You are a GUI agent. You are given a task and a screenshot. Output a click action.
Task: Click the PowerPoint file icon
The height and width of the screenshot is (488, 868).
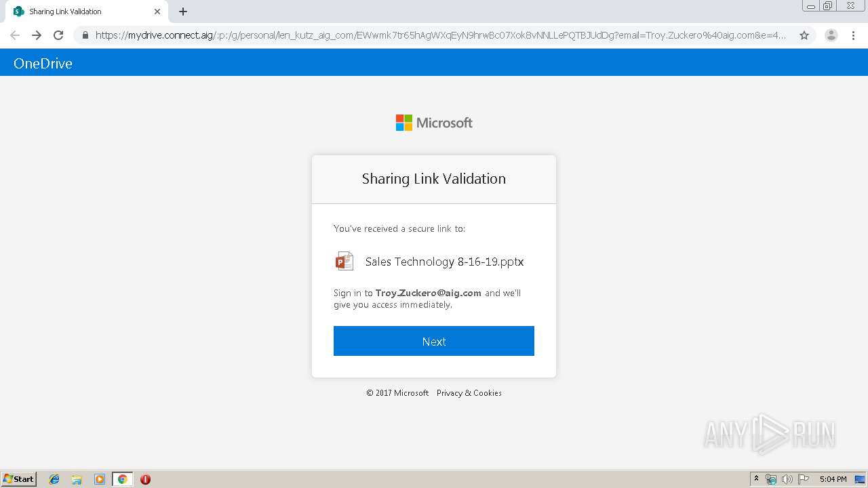[344, 261]
